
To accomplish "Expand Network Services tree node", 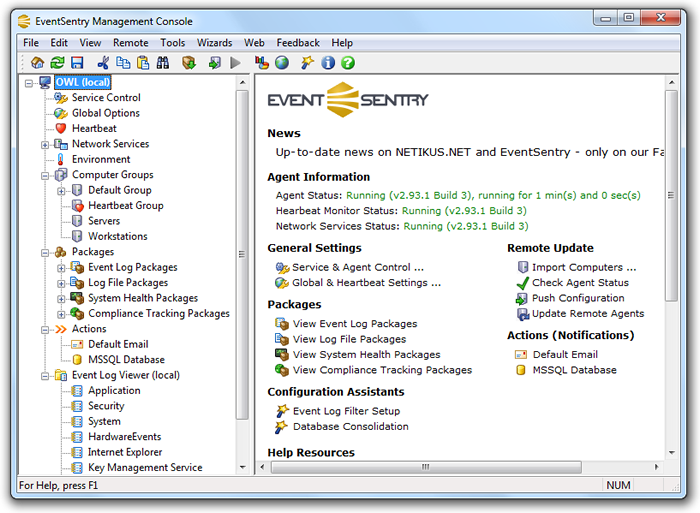I will pos(45,145).
